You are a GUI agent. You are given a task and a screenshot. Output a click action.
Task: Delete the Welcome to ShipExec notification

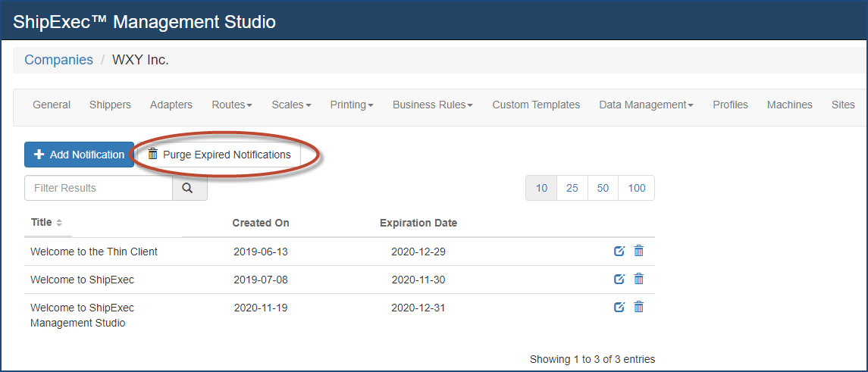pyautogui.click(x=638, y=279)
